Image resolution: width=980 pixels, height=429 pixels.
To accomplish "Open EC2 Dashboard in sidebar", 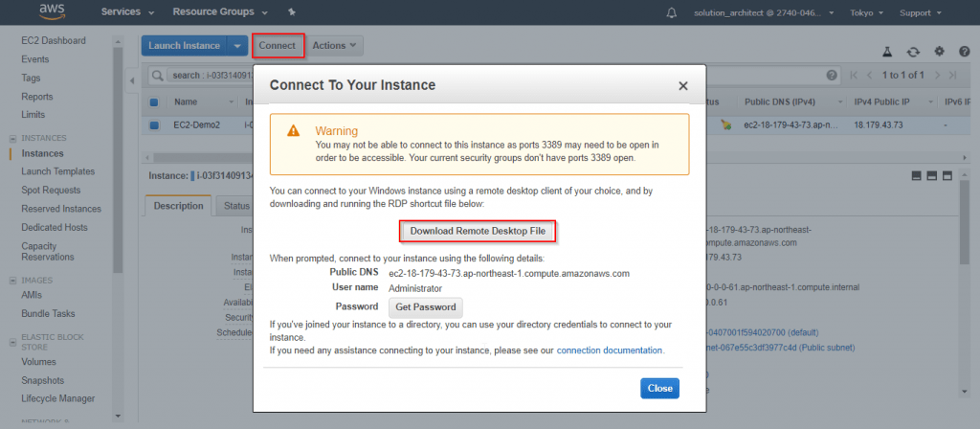I will [54, 40].
